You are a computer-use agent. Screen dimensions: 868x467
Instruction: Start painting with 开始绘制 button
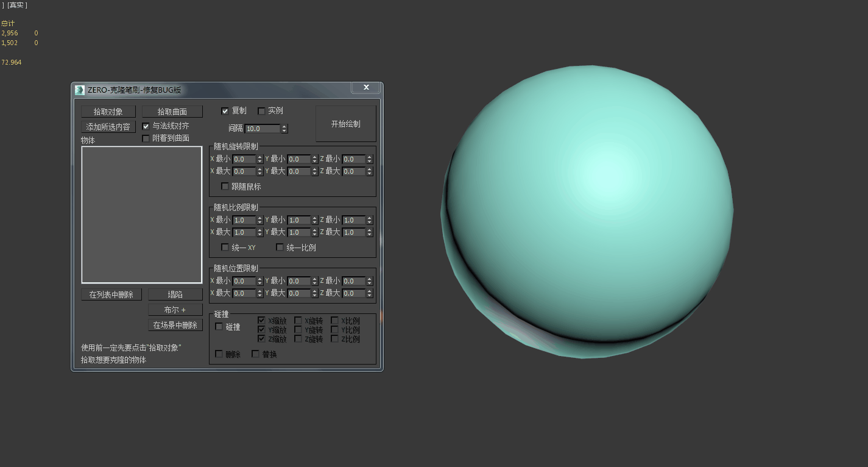tap(346, 124)
